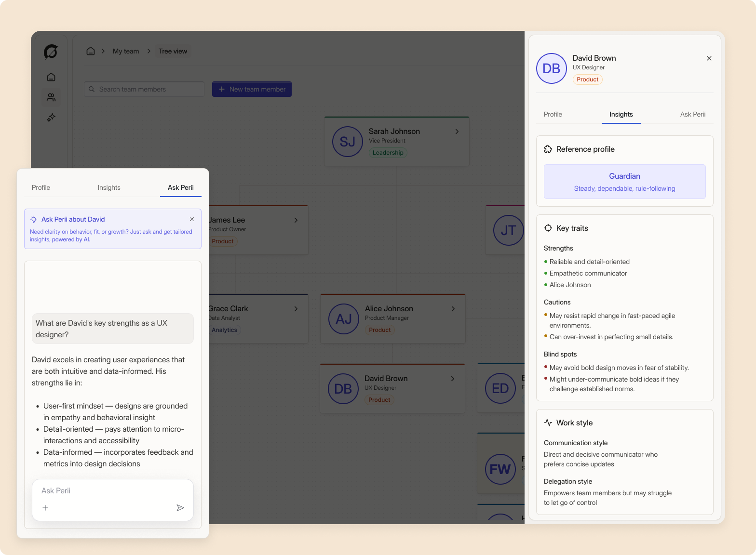Click Sarah Johnson's SJ avatar

click(x=348, y=142)
